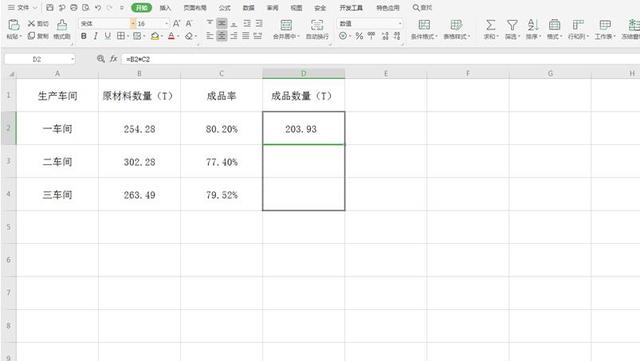
Task: Click the Worksheet icon
Action: point(605,25)
